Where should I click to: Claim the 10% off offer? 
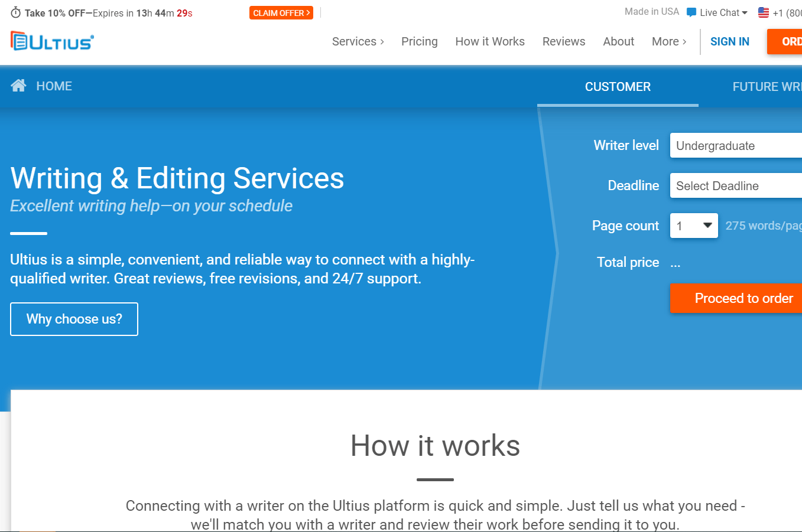click(x=281, y=13)
